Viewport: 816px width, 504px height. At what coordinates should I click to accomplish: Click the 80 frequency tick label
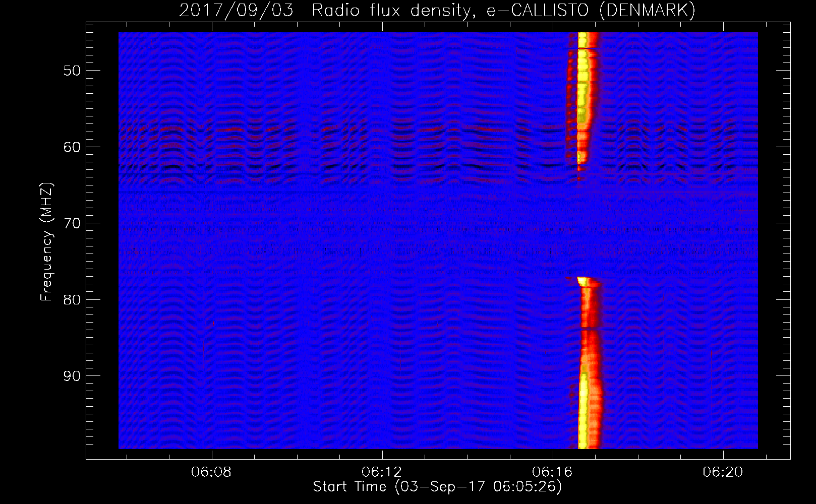click(x=72, y=300)
